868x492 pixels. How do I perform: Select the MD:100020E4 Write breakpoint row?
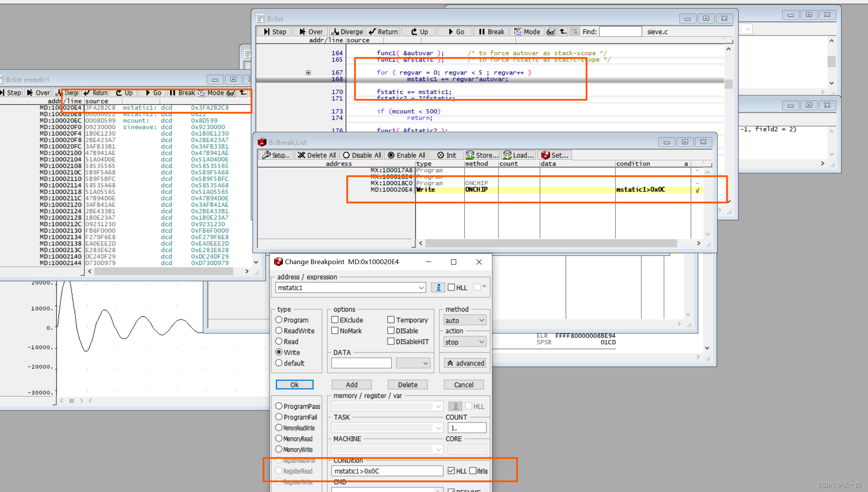coord(479,189)
